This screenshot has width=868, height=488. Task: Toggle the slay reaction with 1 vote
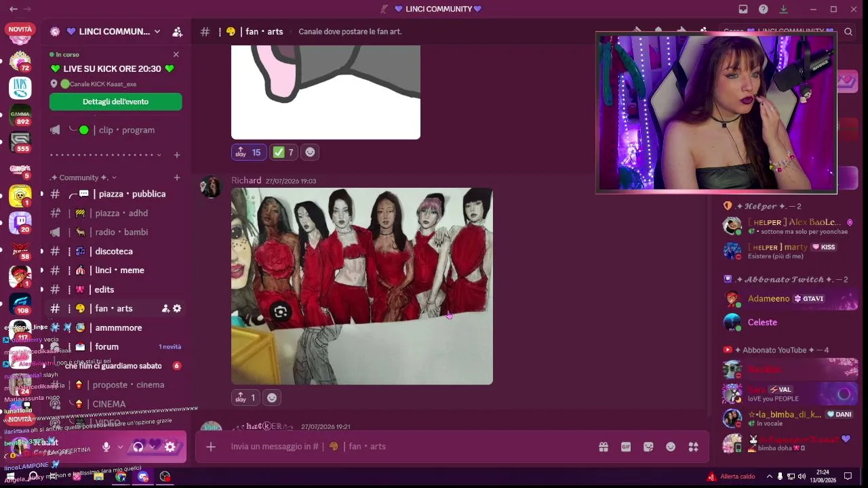coord(245,398)
